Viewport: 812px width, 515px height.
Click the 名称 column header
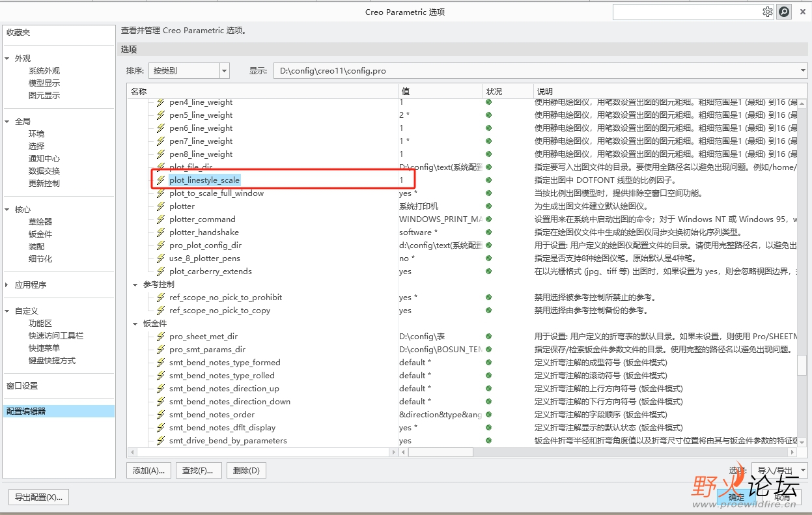point(262,91)
